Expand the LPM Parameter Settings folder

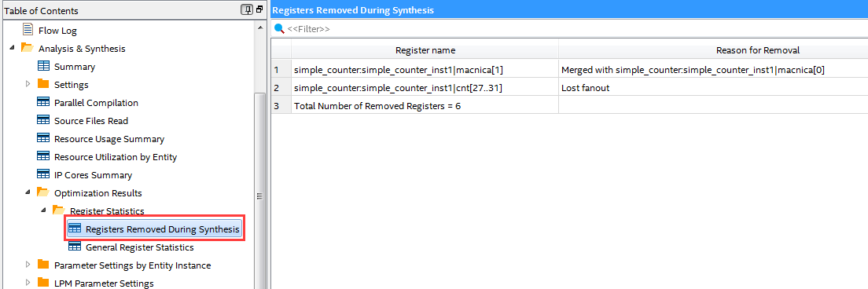(x=28, y=283)
